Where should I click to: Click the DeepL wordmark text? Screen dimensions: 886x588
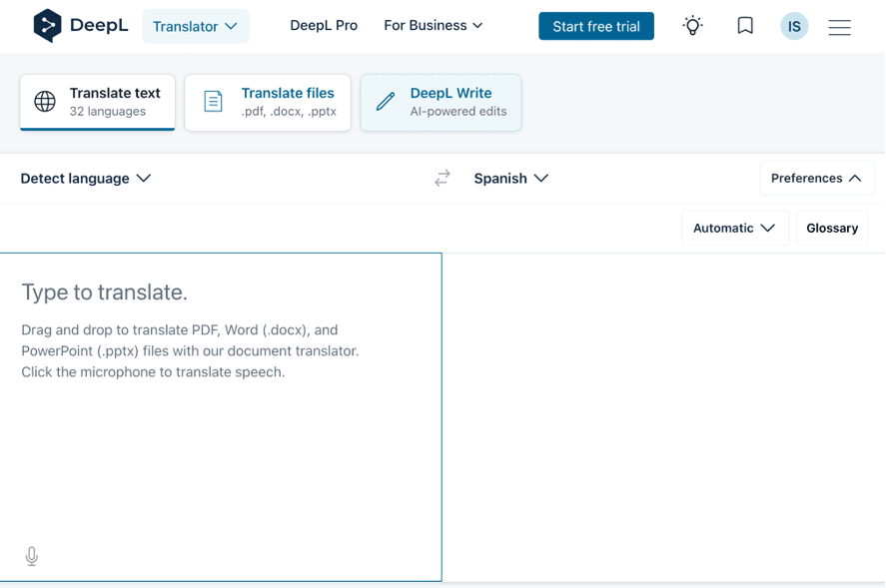pos(99,25)
